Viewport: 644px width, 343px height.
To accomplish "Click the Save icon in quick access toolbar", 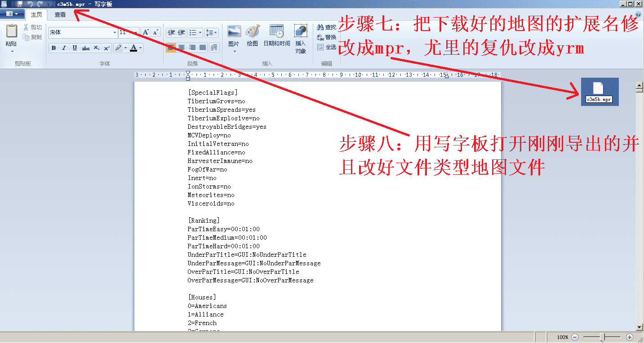I will point(20,4).
